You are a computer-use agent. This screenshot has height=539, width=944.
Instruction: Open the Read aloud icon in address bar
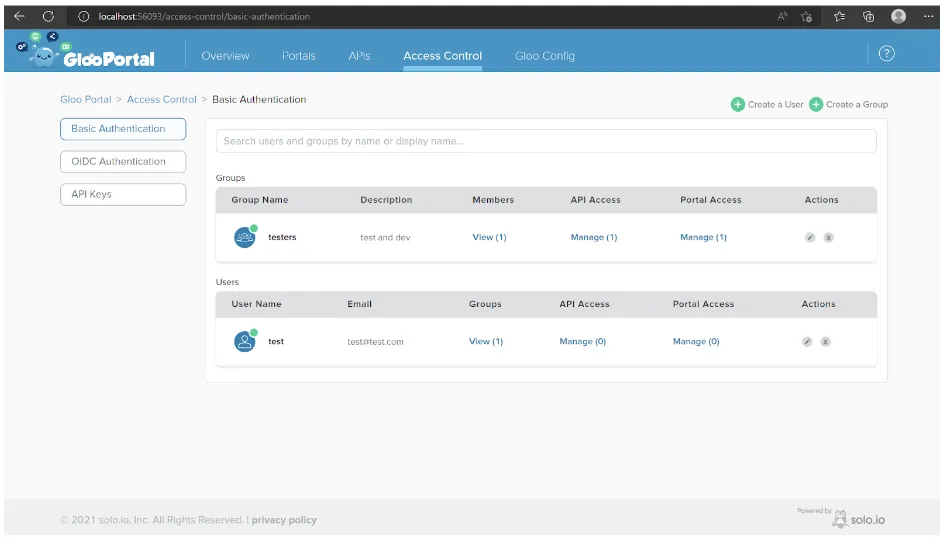pyautogui.click(x=782, y=16)
